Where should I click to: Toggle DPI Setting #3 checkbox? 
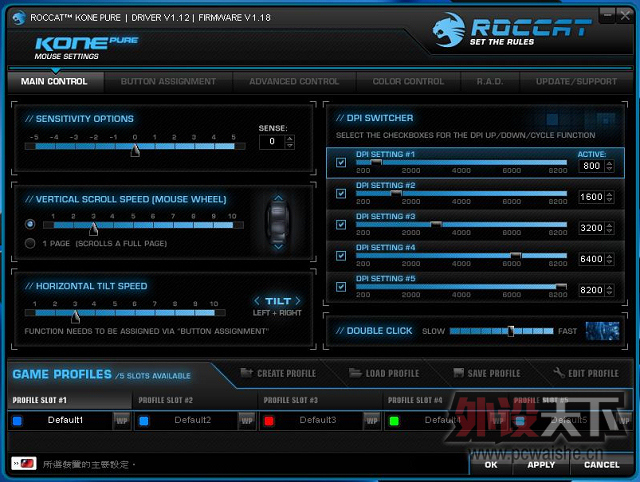tap(341, 224)
